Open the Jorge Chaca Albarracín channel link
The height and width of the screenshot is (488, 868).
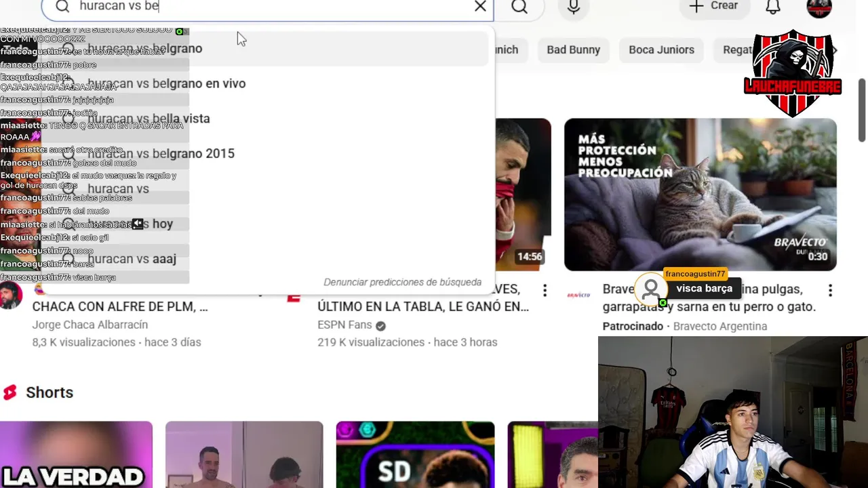click(x=90, y=325)
